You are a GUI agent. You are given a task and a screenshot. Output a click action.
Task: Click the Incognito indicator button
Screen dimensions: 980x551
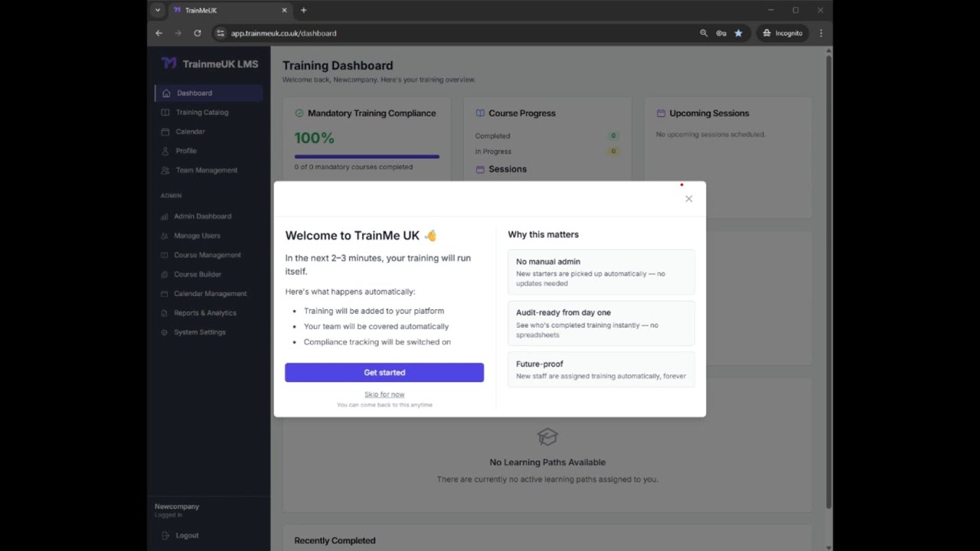pyautogui.click(x=782, y=33)
